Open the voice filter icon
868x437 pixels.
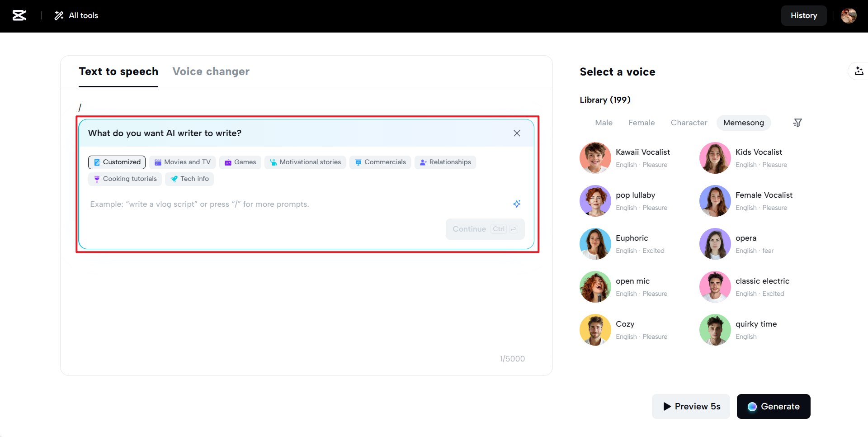point(797,123)
